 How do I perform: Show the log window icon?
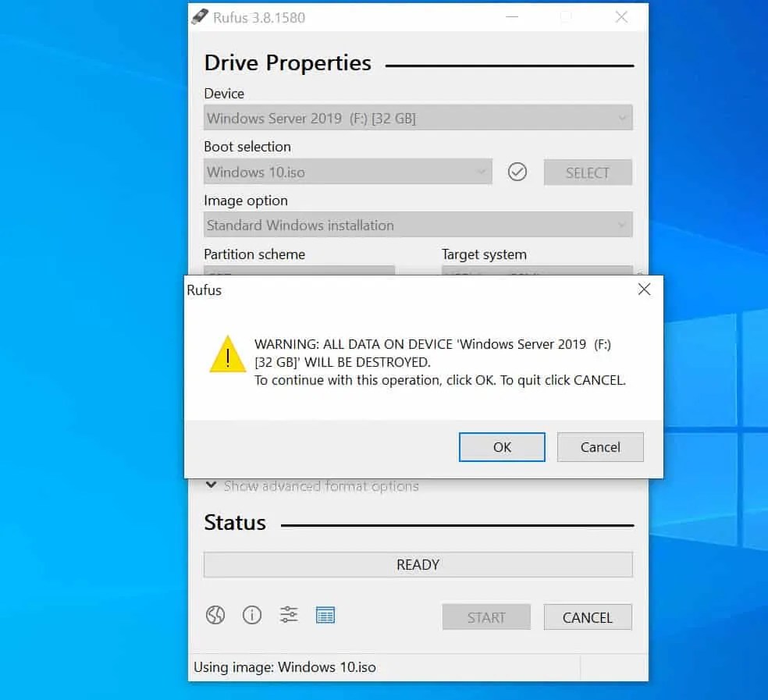325,615
